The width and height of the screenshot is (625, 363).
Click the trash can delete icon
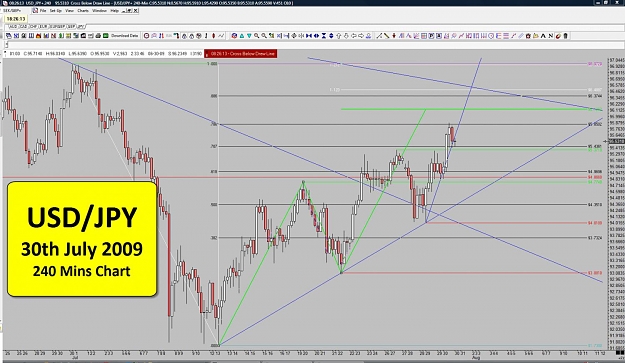pyautogui.click(x=565, y=36)
